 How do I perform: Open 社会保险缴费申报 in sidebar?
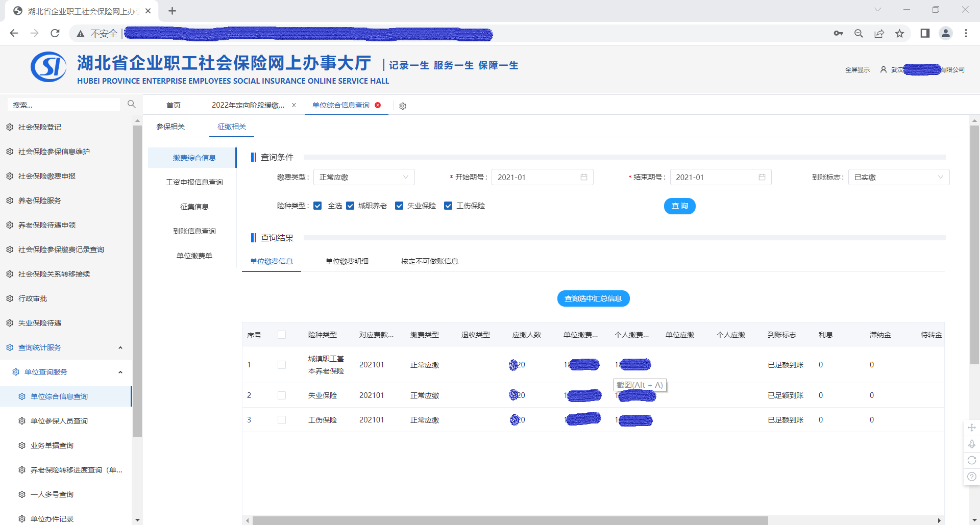[x=47, y=176]
